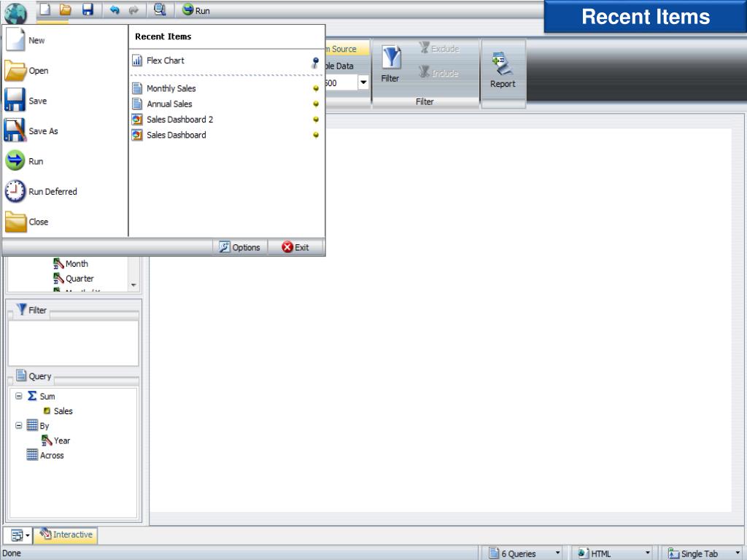Click the Report button in ribbon
This screenshot has width=747, height=560.
pos(503,70)
